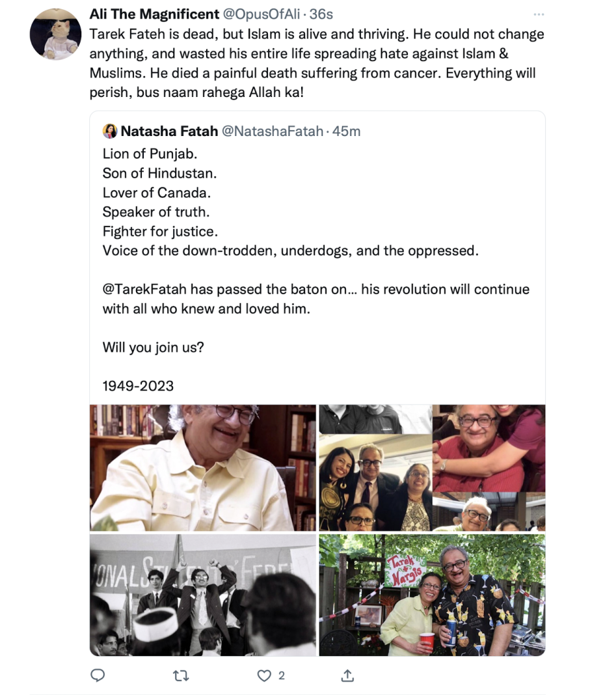Retweet this post using the retweet icon
The image size is (616, 695).
pyautogui.click(x=180, y=675)
